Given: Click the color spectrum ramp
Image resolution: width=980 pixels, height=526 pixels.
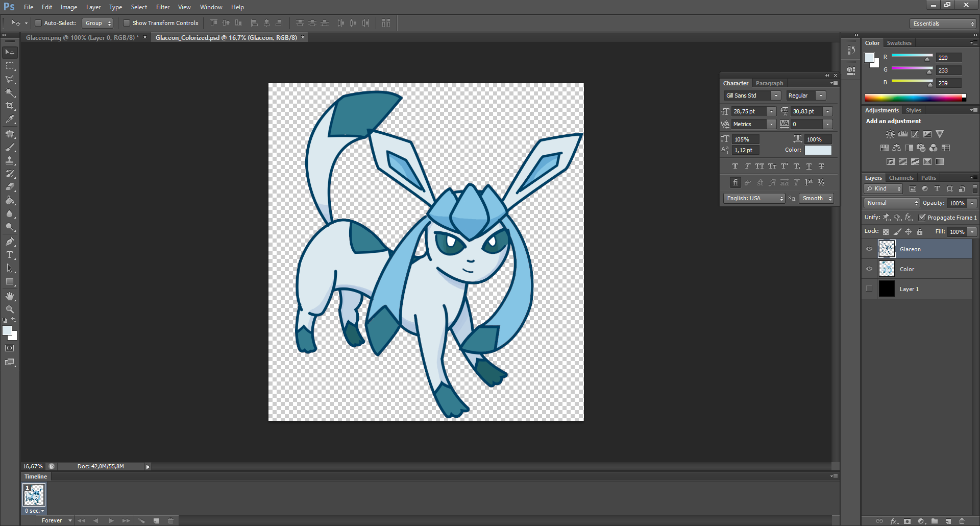Looking at the screenshot, I should [915, 98].
